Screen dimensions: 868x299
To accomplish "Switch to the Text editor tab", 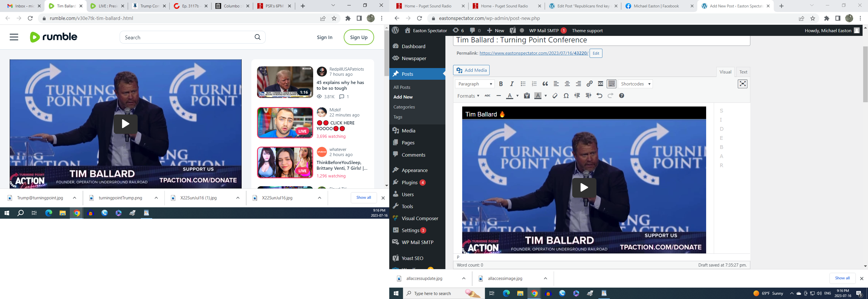I will [x=743, y=72].
